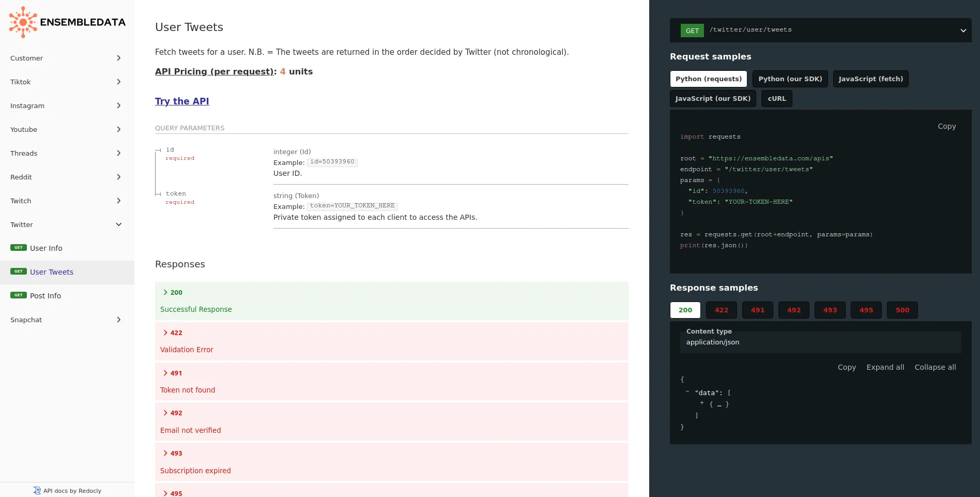Copy the response sample JSON
This screenshot has width=980, height=497.
click(x=847, y=367)
